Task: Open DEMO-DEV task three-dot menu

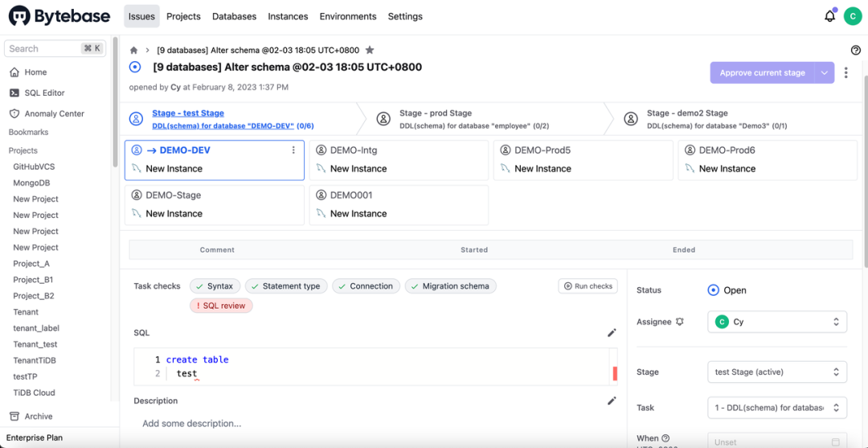Action: coord(293,150)
